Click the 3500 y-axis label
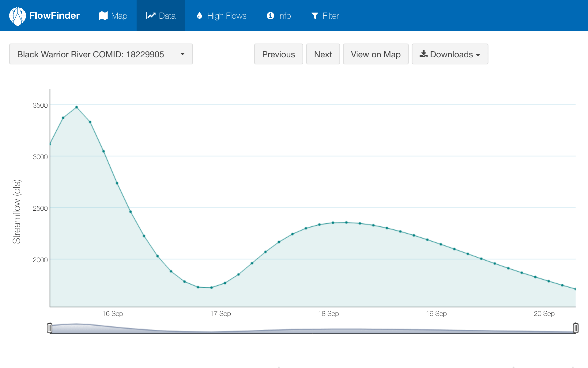 point(40,105)
